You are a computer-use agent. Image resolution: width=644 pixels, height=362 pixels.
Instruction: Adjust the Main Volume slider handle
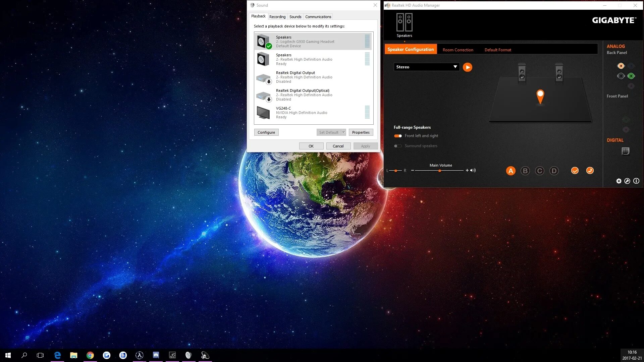(x=439, y=171)
